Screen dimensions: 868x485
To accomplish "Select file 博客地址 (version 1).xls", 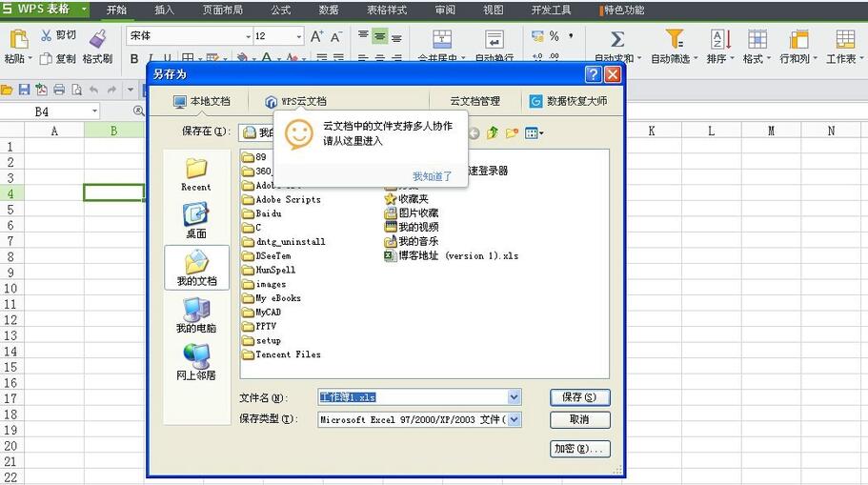I will (452, 255).
